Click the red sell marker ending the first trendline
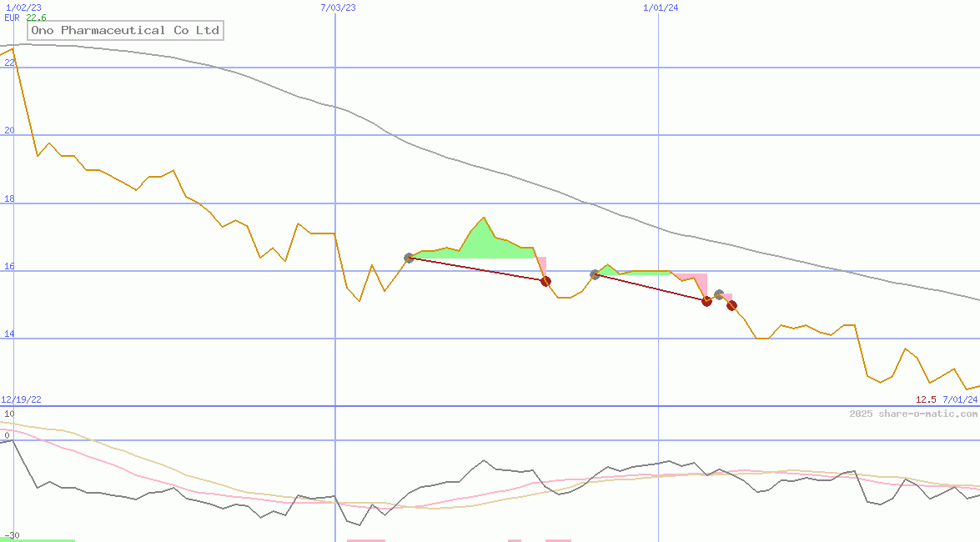The height and width of the screenshot is (542, 980). 546,282
